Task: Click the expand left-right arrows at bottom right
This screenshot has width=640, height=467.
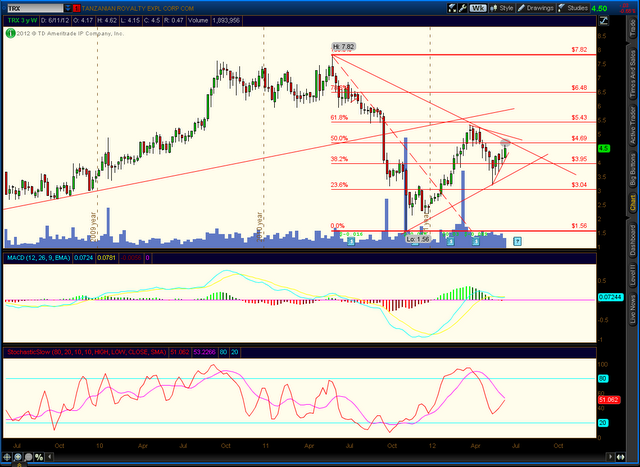Action: pyautogui.click(x=620, y=457)
